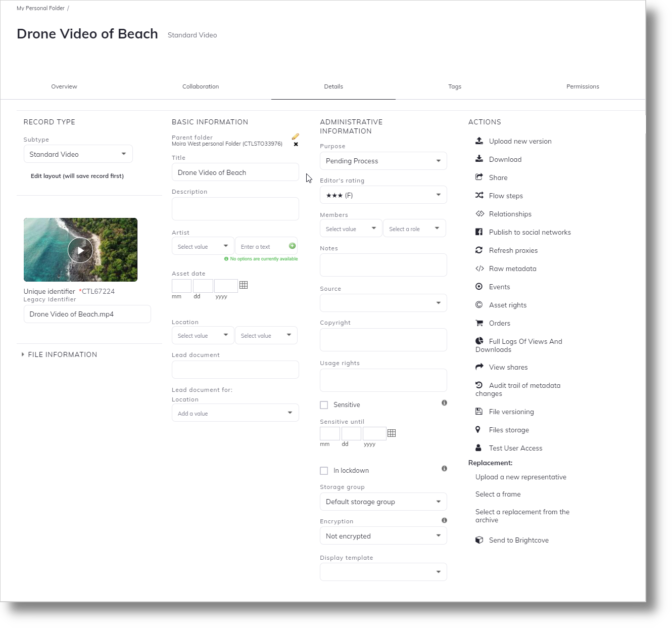The height and width of the screenshot is (628, 672).
Task: Enable the In lockdown checkbox
Action: [x=324, y=471]
